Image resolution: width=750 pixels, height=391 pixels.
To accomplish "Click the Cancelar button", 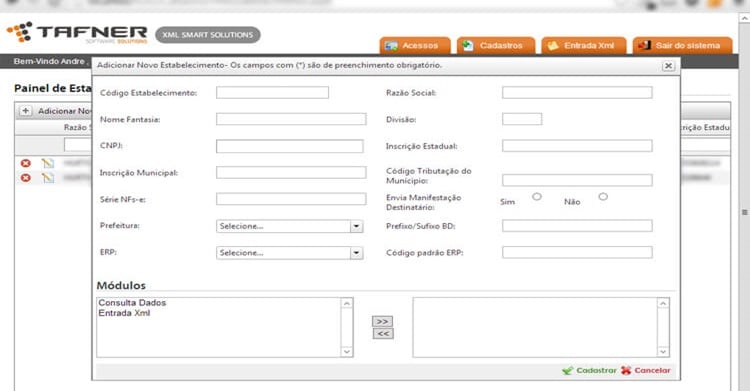I will (x=646, y=370).
